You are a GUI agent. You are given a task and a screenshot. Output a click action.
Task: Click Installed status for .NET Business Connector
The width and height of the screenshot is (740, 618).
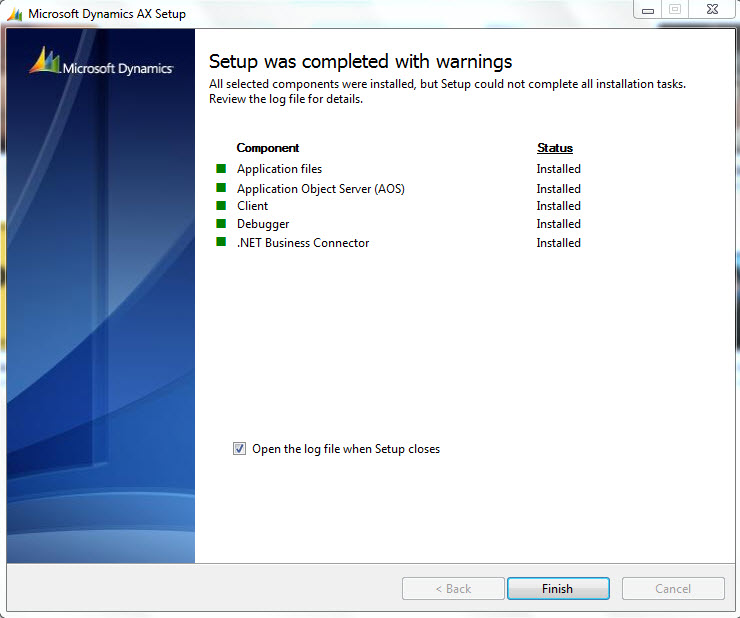(558, 243)
